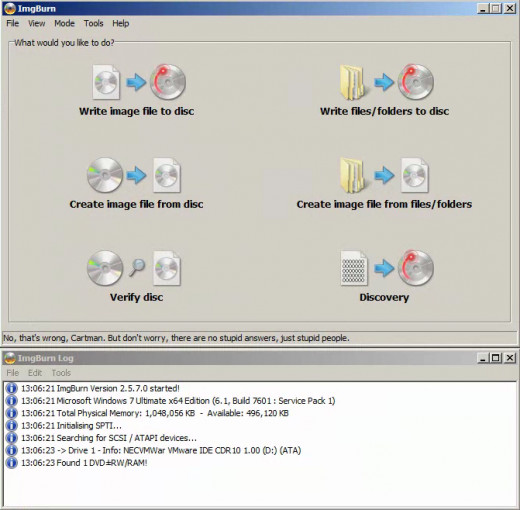
Task: Click the status bar Cartman quote message
Action: coord(176,338)
